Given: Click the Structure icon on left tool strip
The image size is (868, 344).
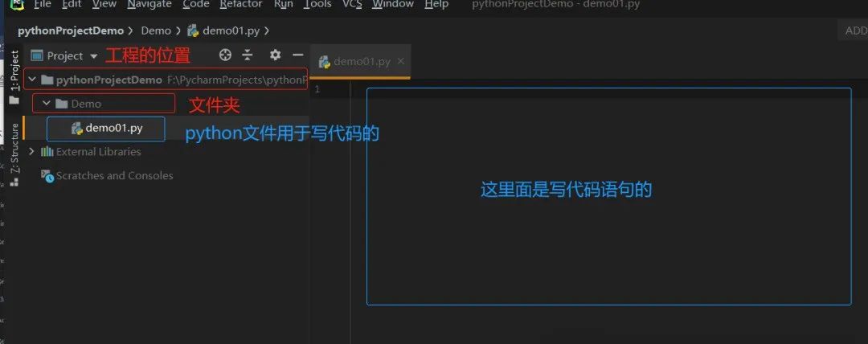Looking at the screenshot, I should [x=14, y=181].
